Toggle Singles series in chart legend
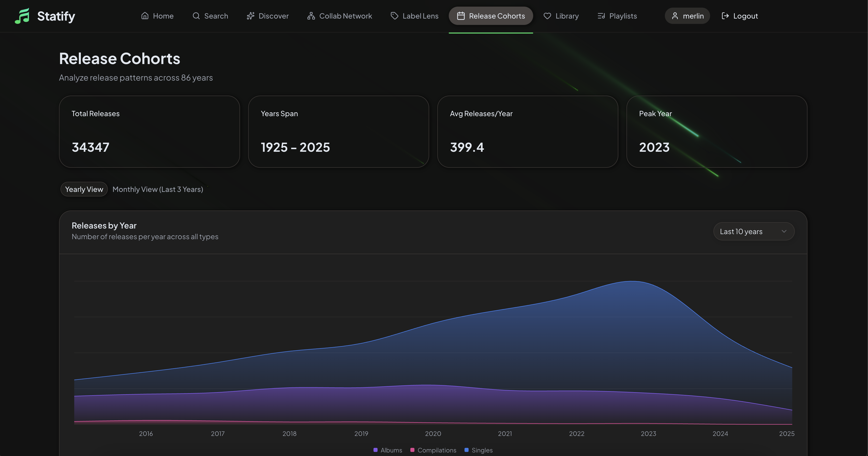Screen dimensions: 868x456 tap(482, 450)
